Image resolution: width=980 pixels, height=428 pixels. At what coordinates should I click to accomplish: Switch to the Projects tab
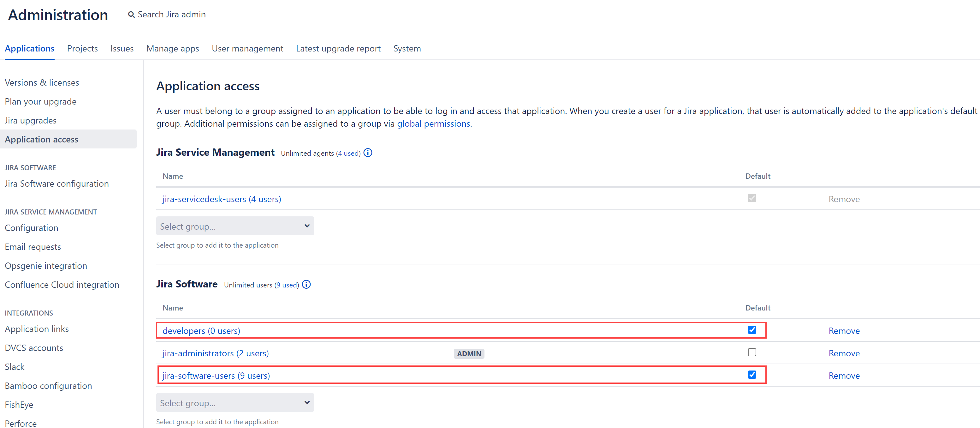click(x=82, y=48)
